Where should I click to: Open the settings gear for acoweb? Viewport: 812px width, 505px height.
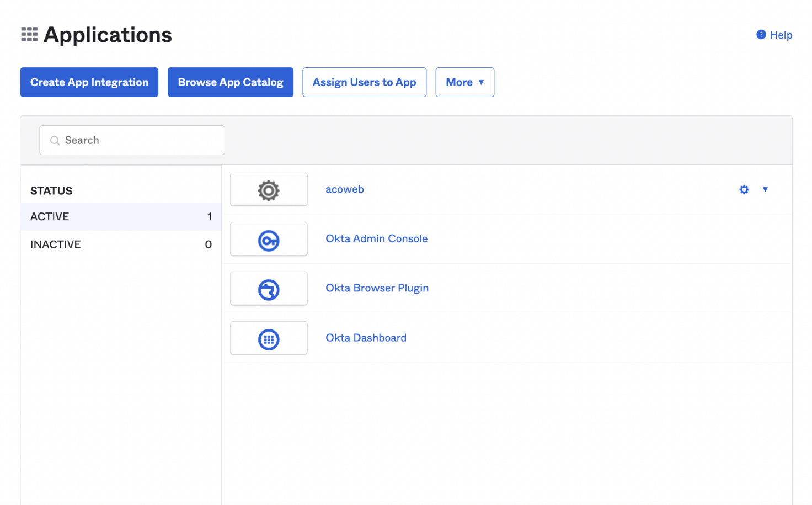tap(744, 189)
